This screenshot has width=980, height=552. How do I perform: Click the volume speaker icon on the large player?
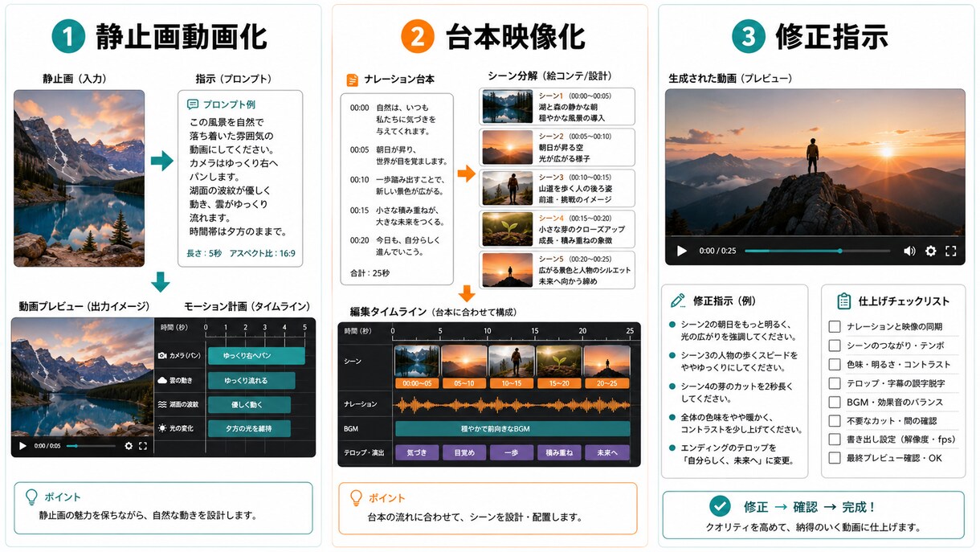[909, 251]
